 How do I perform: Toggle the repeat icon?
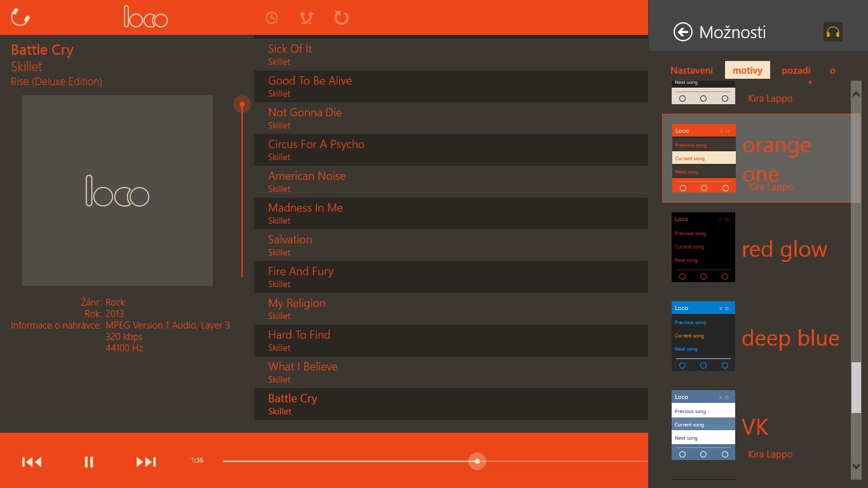(x=341, y=18)
